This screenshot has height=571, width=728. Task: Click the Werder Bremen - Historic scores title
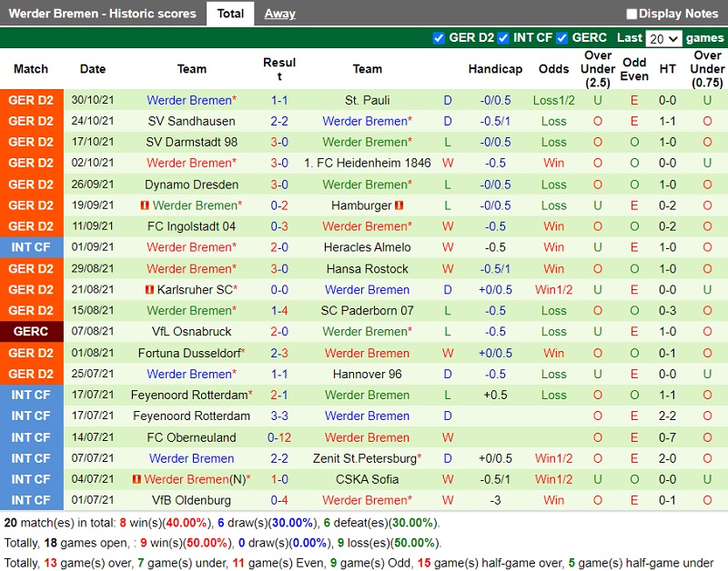coord(102,14)
